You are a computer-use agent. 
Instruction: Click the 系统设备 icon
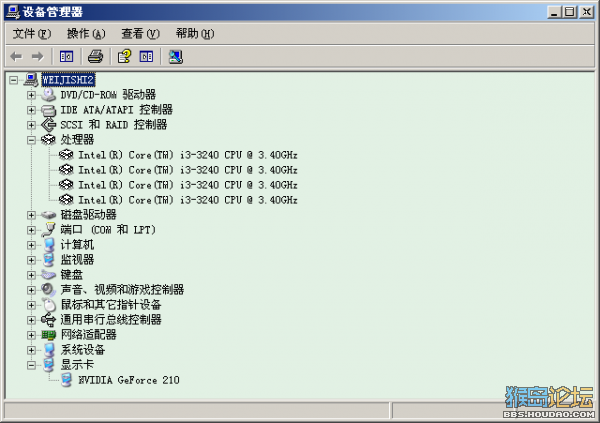click(x=49, y=350)
